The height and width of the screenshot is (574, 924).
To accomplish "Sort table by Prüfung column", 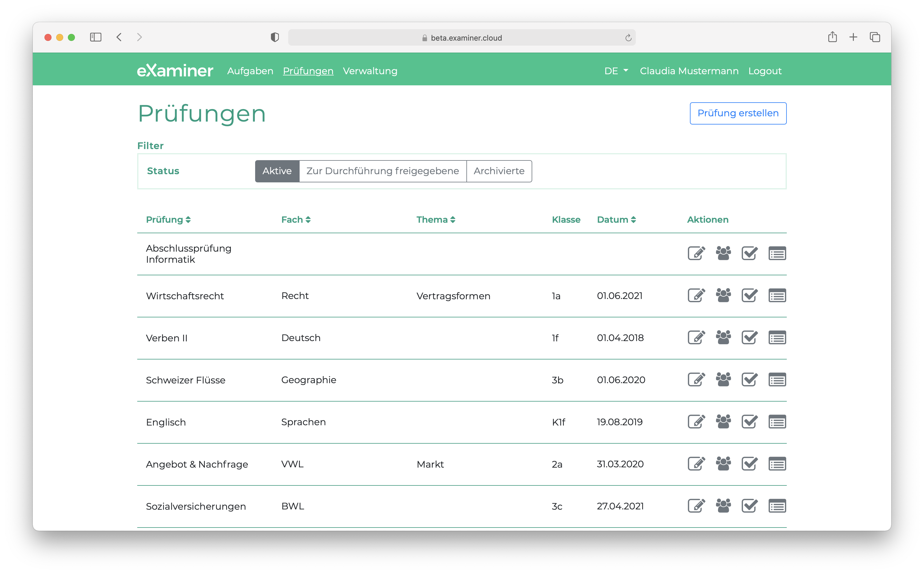I will pos(168,220).
